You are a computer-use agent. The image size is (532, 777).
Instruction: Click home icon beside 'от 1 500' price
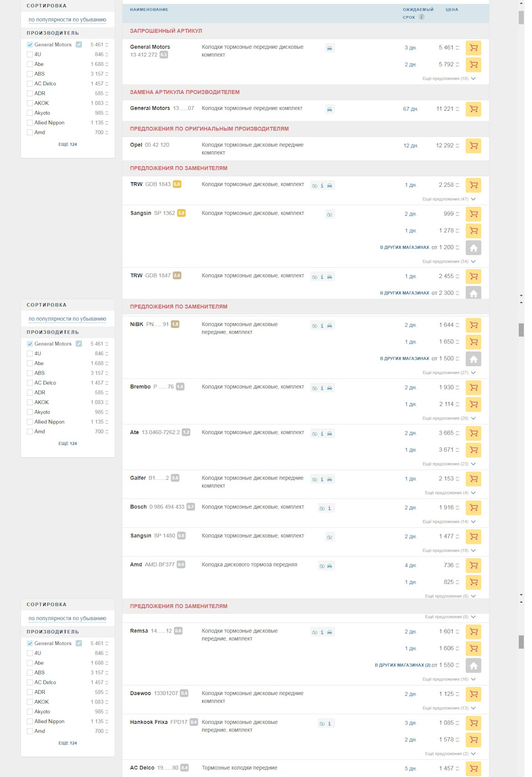[473, 359]
